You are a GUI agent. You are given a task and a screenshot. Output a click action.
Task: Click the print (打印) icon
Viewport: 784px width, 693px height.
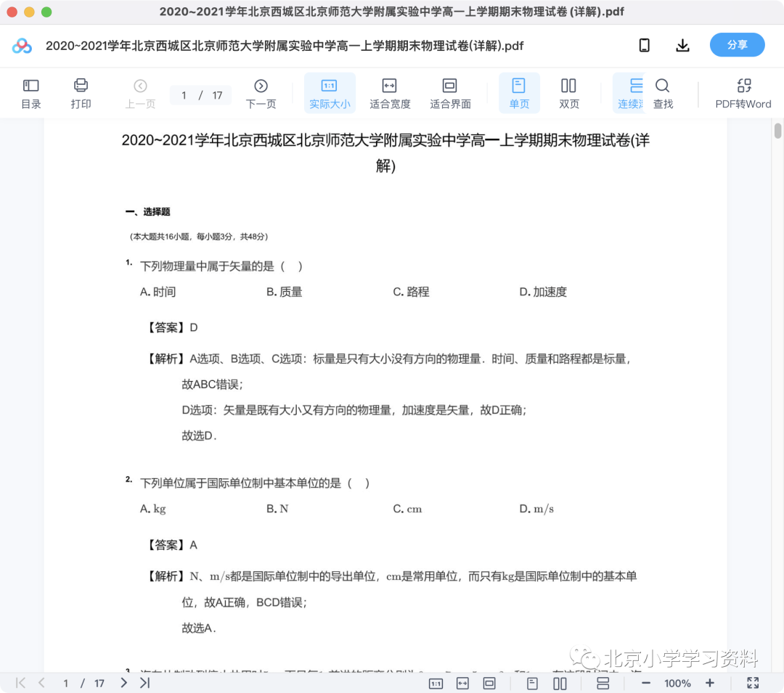[81, 94]
